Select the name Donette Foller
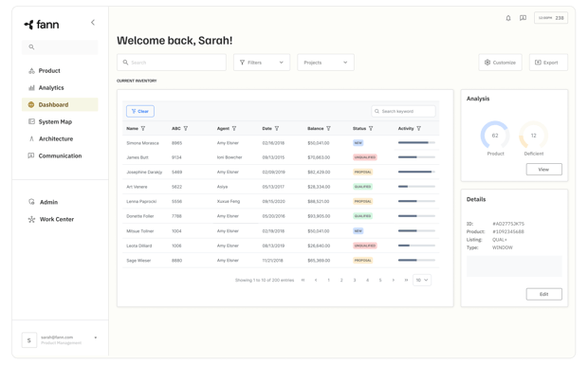This screenshot has width=588, height=365. [139, 216]
